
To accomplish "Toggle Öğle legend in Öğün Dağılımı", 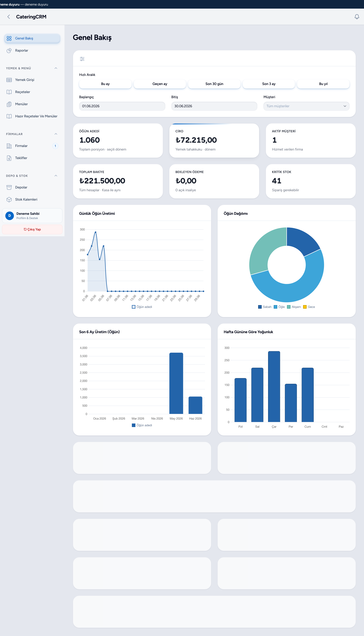I will coord(279,307).
